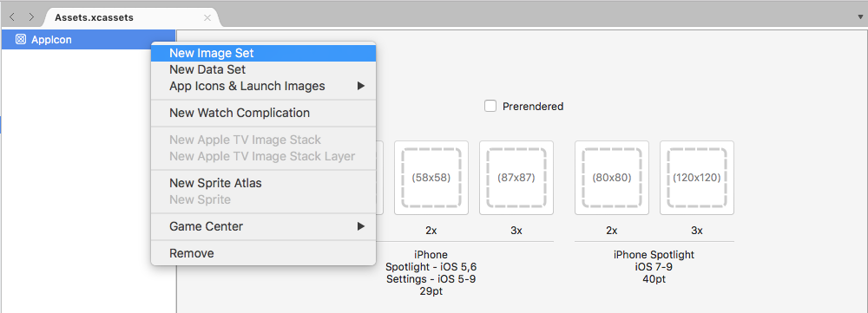The image size is (868, 313).
Task: Go forward with the right navigation arrow
Action: [31, 17]
